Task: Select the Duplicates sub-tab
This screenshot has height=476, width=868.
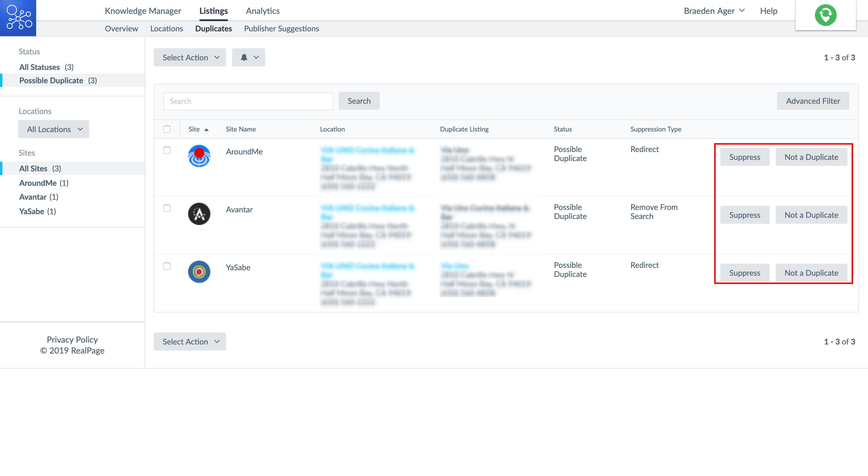Action: (213, 29)
